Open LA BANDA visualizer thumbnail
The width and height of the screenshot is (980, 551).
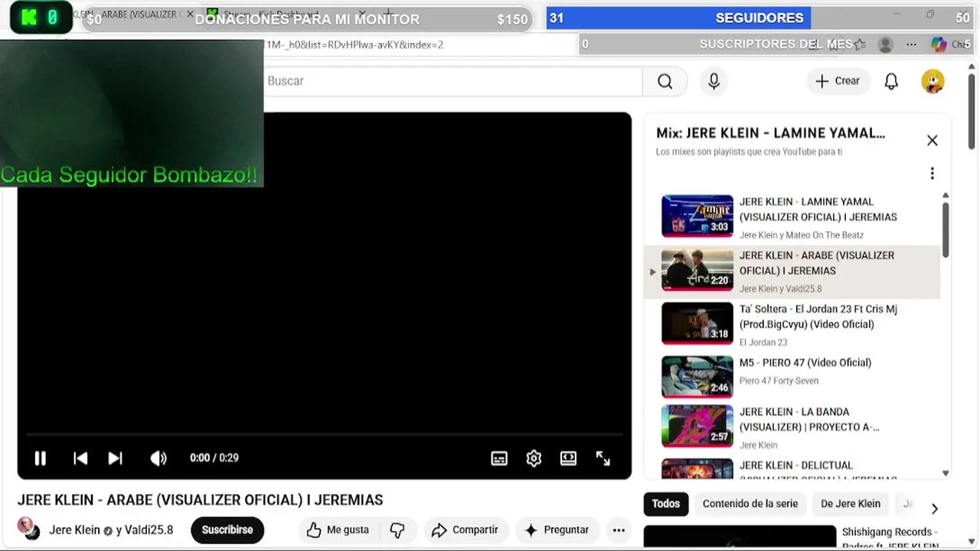697,426
